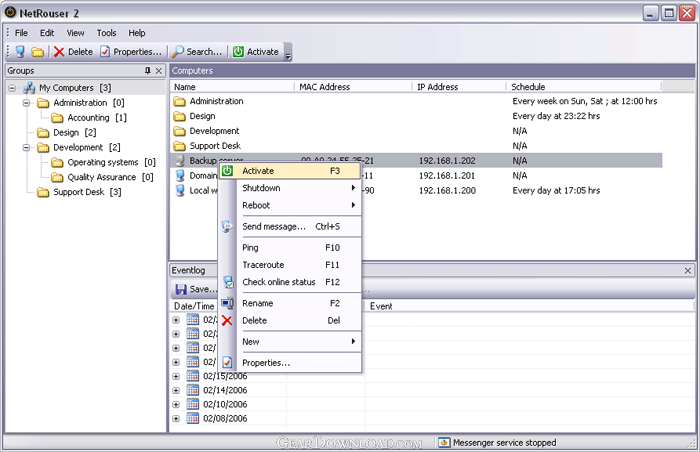
Task: Select Design [2] in Groups tree
Action: [75, 133]
